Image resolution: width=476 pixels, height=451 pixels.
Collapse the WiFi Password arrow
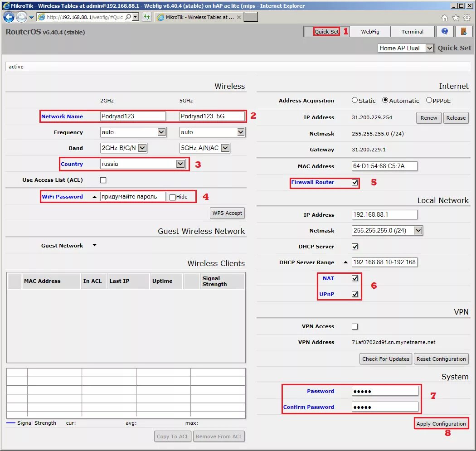pyautogui.click(x=94, y=197)
